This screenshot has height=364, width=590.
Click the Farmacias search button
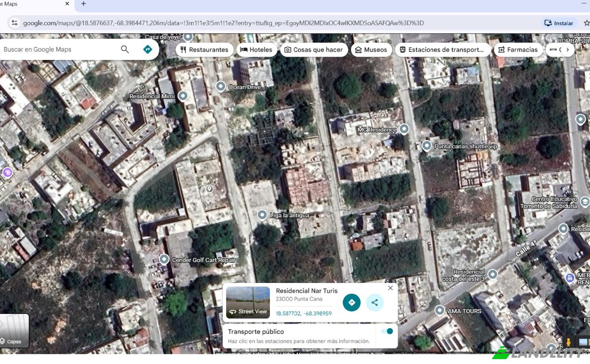[518, 49]
